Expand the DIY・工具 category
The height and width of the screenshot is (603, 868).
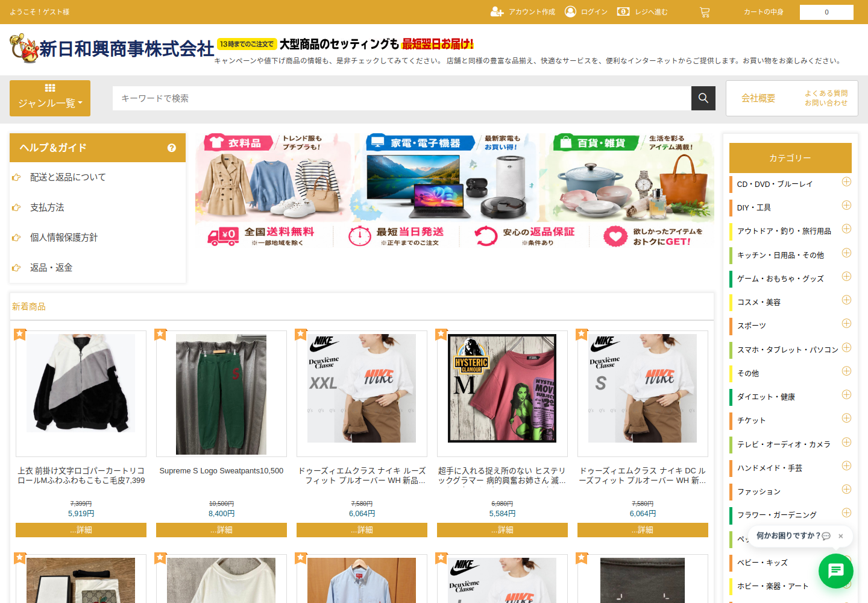846,206
